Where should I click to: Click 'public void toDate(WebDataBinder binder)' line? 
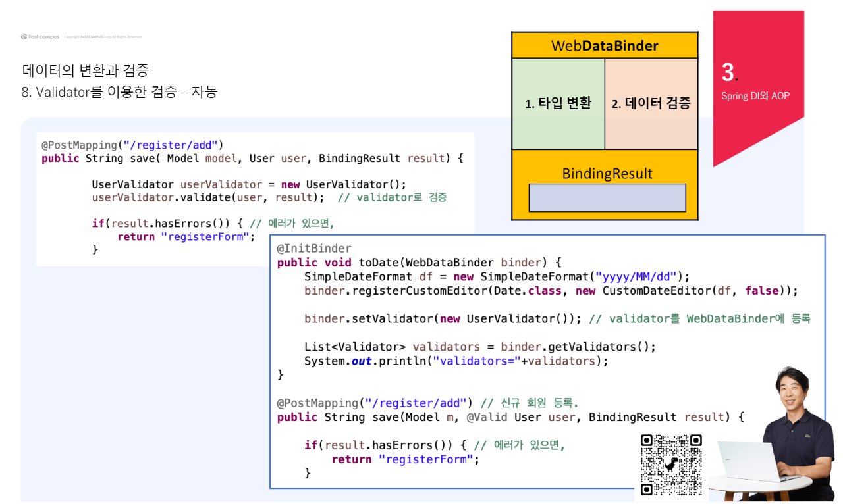pos(419,263)
